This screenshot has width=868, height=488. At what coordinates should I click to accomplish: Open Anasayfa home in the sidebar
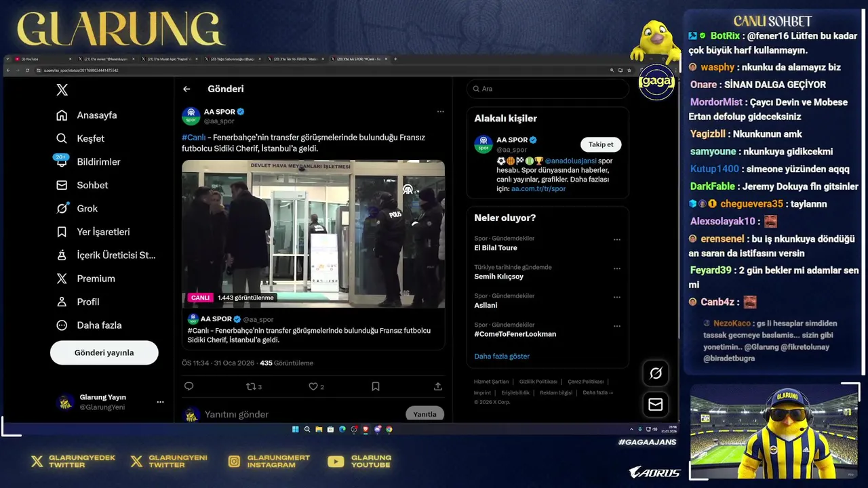point(87,115)
